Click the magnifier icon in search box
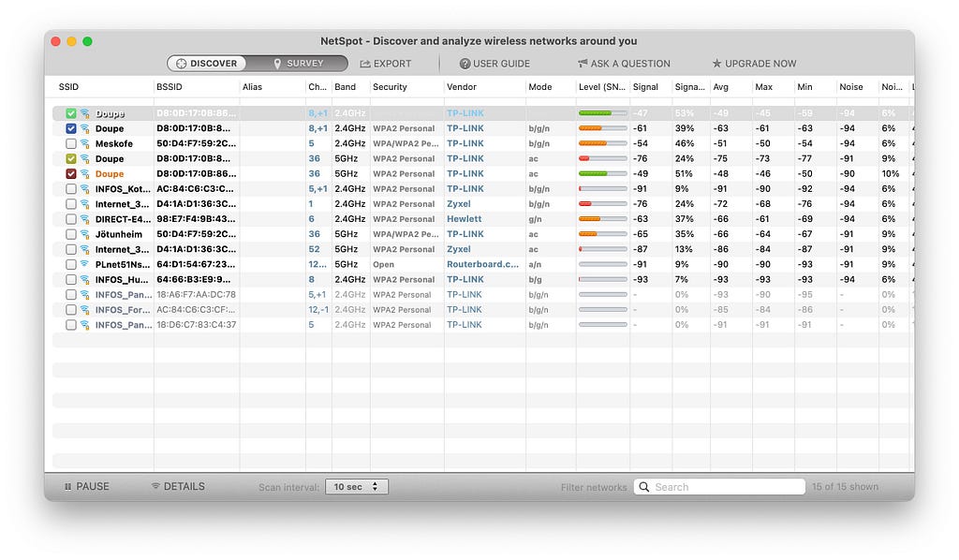The width and height of the screenshot is (959, 560). (644, 487)
